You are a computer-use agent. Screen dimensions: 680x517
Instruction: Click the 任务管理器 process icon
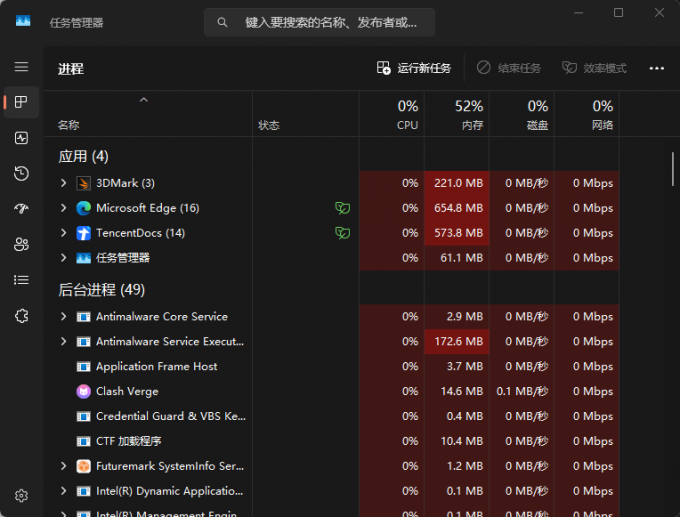click(83, 258)
